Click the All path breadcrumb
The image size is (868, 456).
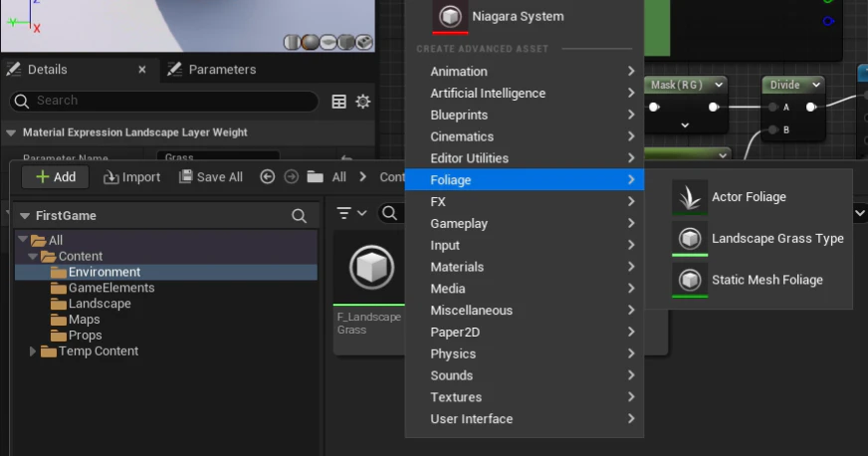pos(338,177)
